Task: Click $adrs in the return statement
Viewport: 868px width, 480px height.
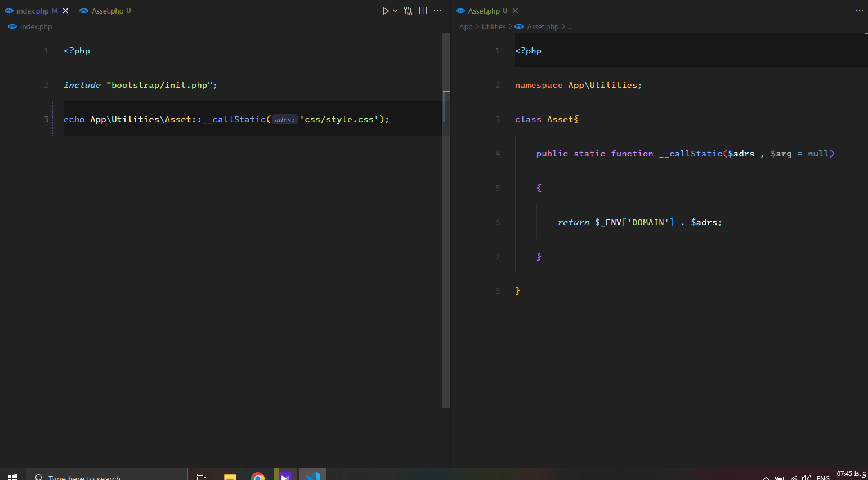Action: tap(704, 222)
